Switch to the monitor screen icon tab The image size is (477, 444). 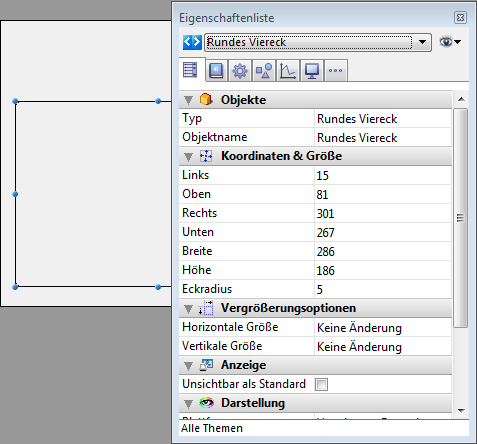coord(312,71)
